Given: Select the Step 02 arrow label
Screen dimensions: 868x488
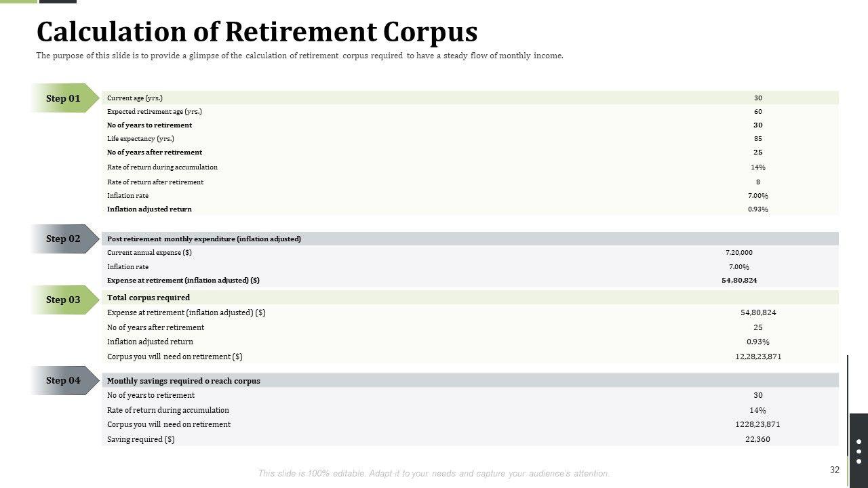Looking at the screenshot, I should pos(64,239).
